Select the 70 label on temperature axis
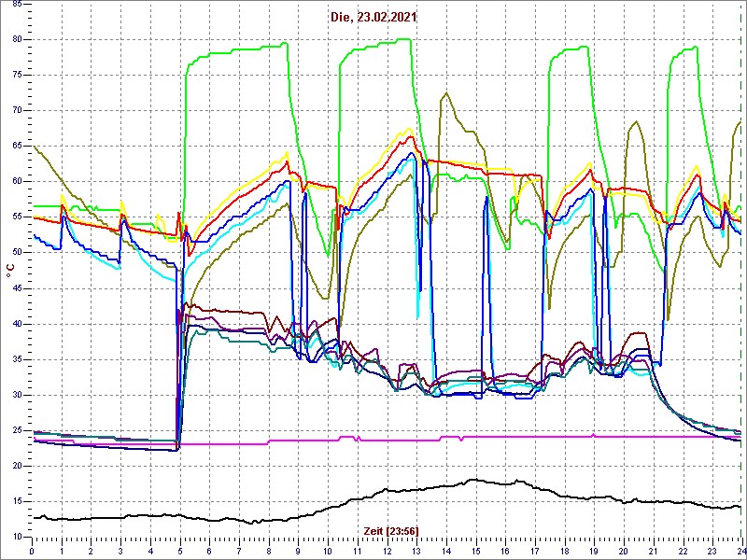This screenshot has height=560, width=747. pos(17,110)
